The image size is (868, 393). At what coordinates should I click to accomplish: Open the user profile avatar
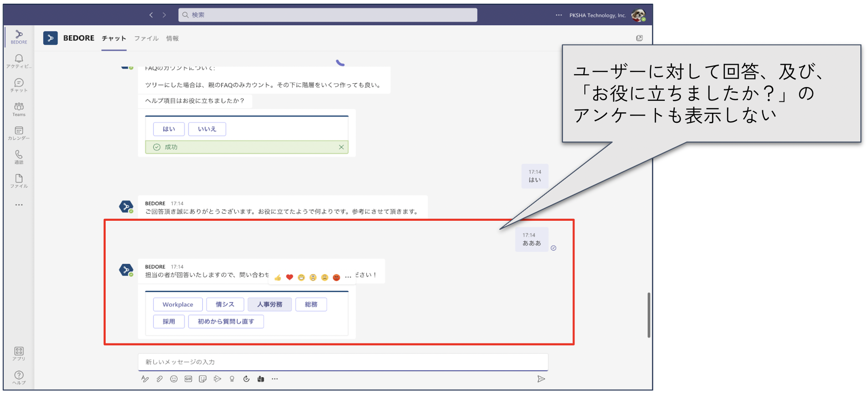point(638,15)
